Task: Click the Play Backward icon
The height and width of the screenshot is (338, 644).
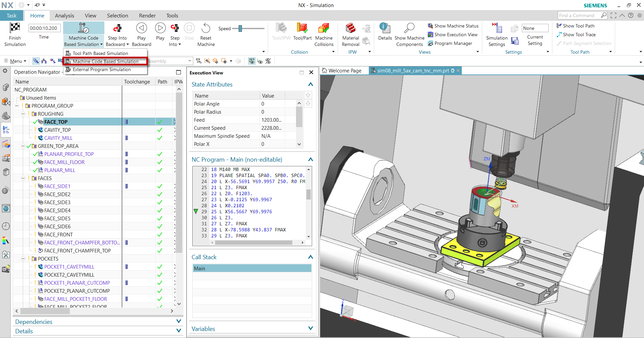Action: (x=141, y=28)
